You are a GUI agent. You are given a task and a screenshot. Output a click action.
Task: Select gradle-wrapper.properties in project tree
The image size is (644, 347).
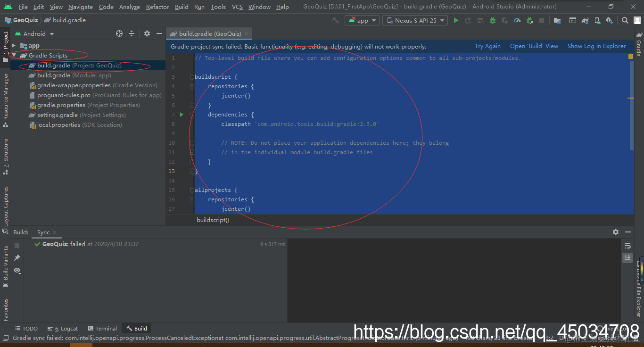tap(93, 85)
